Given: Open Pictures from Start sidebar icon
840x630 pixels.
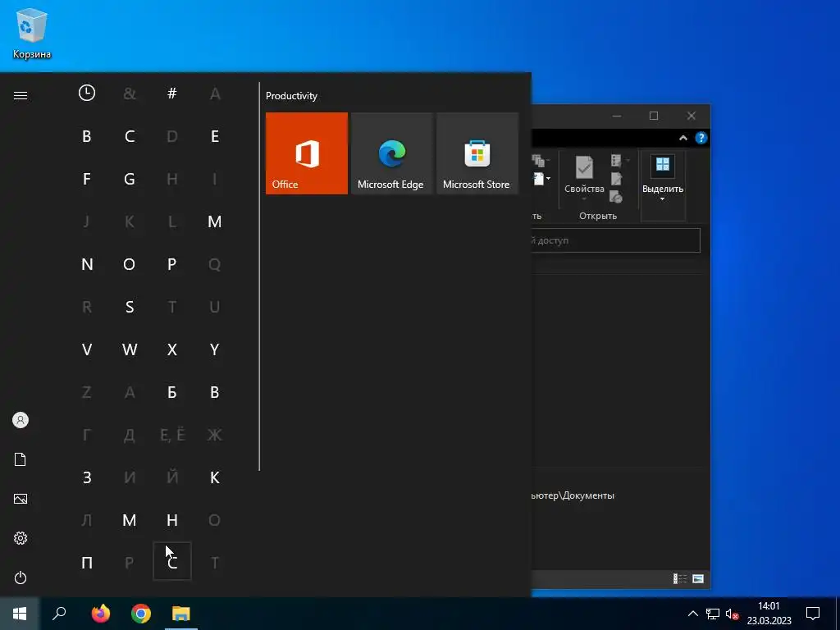Looking at the screenshot, I should click(21, 499).
